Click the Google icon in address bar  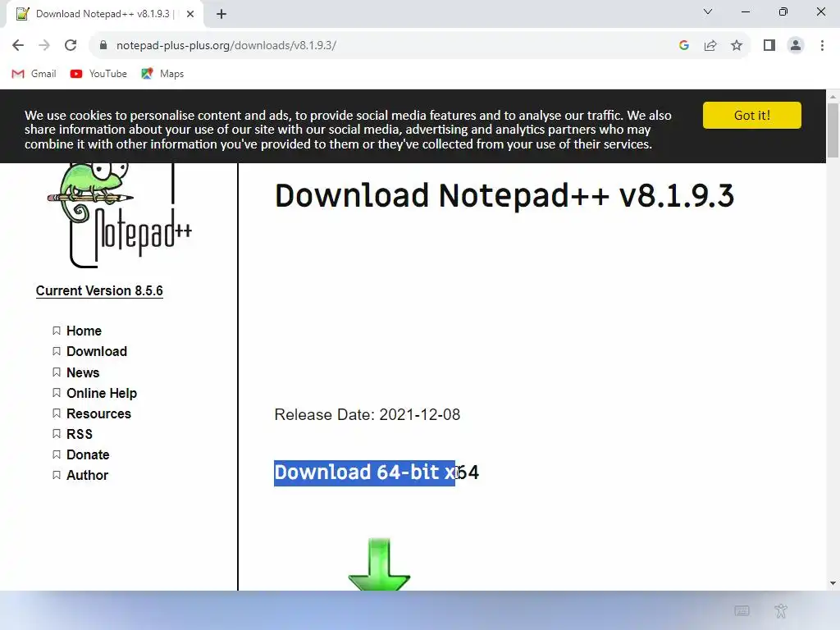(683, 46)
